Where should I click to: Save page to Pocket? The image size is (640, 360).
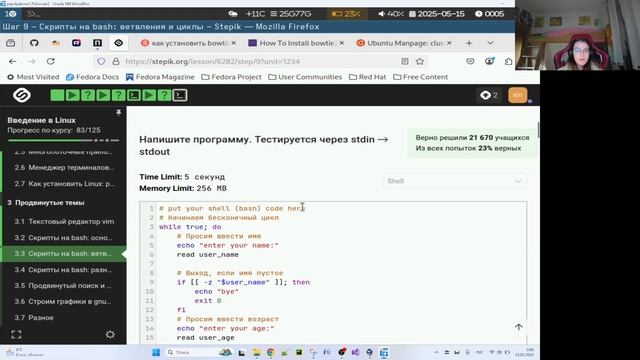pos(470,61)
